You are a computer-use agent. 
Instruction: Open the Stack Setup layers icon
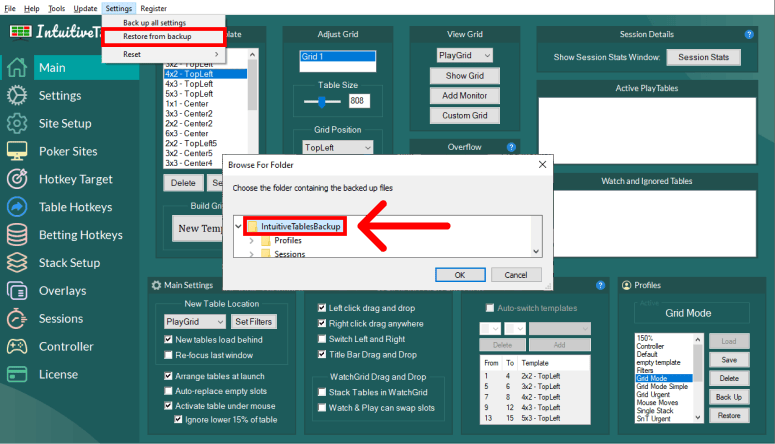tap(17, 263)
